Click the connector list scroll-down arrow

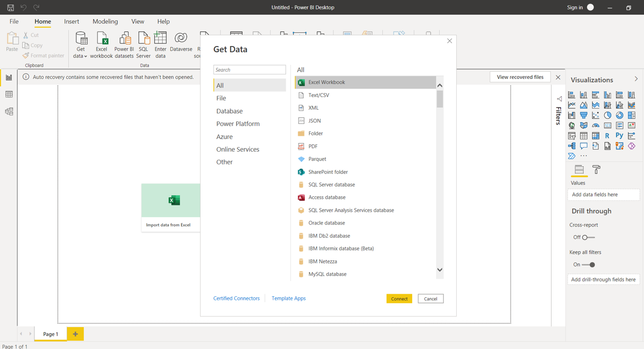tap(440, 270)
